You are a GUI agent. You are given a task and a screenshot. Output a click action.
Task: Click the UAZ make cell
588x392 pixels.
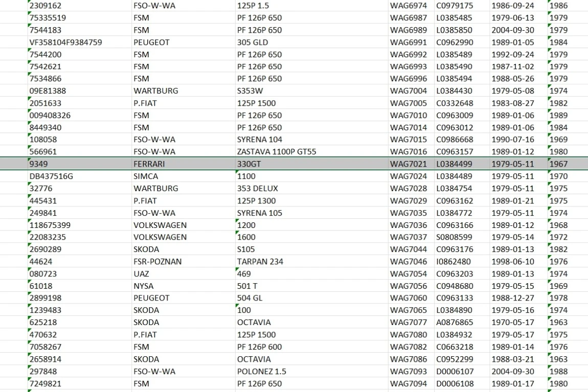(141, 274)
